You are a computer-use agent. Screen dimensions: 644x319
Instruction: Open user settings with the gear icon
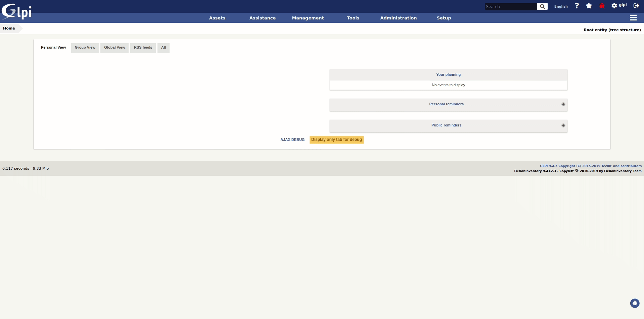coord(613,5)
